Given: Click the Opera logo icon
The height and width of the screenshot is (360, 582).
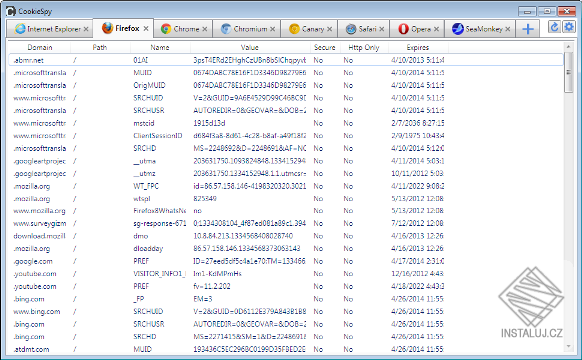Looking at the screenshot, I should pos(403,29).
